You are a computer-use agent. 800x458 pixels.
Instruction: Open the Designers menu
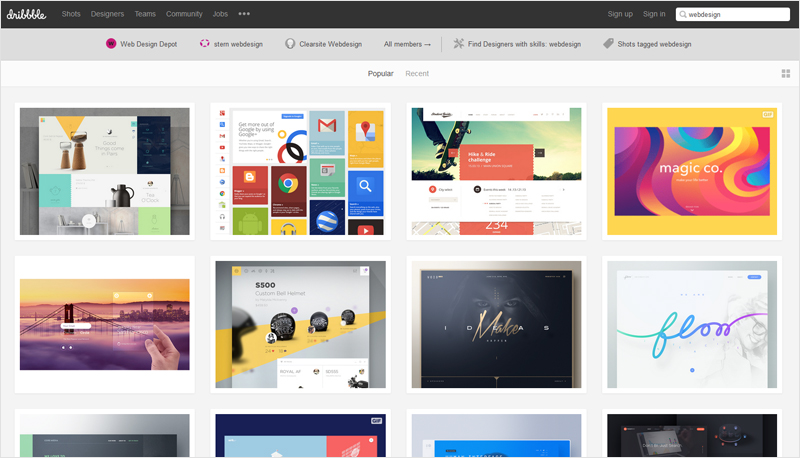point(107,14)
